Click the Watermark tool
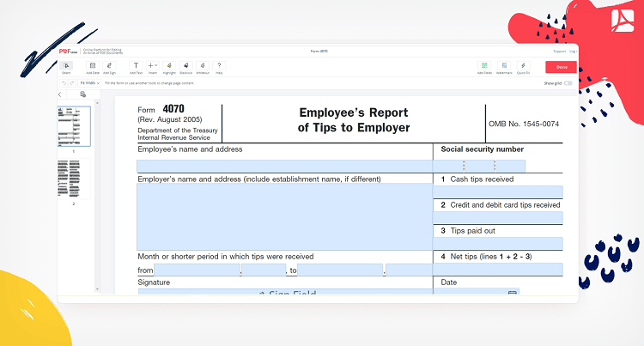Screen dimensions: 644x346 click(x=504, y=67)
